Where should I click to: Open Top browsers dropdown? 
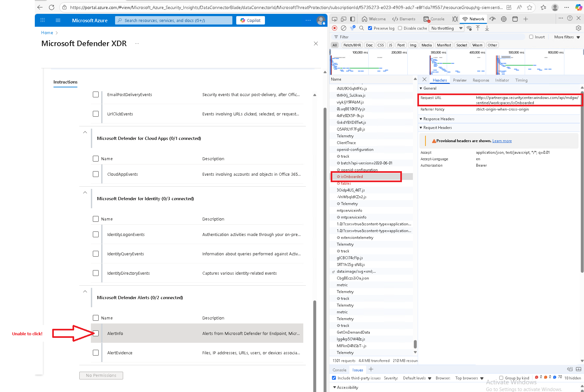pos(469,378)
